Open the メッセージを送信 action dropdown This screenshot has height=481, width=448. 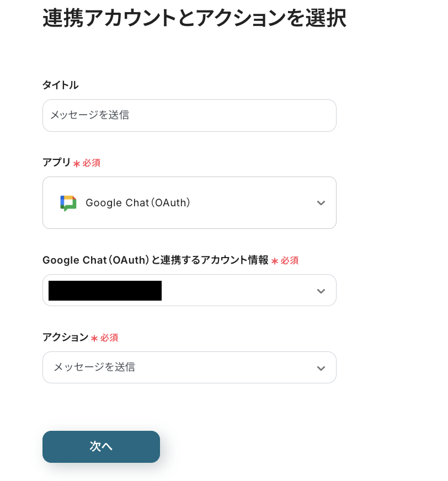point(189,367)
